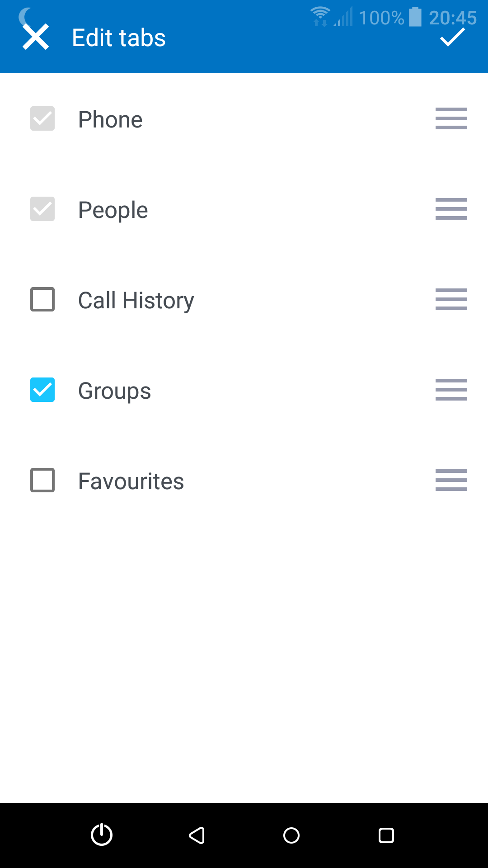Tap the reorder handle for Call History
The height and width of the screenshot is (868, 488).
coord(451,299)
